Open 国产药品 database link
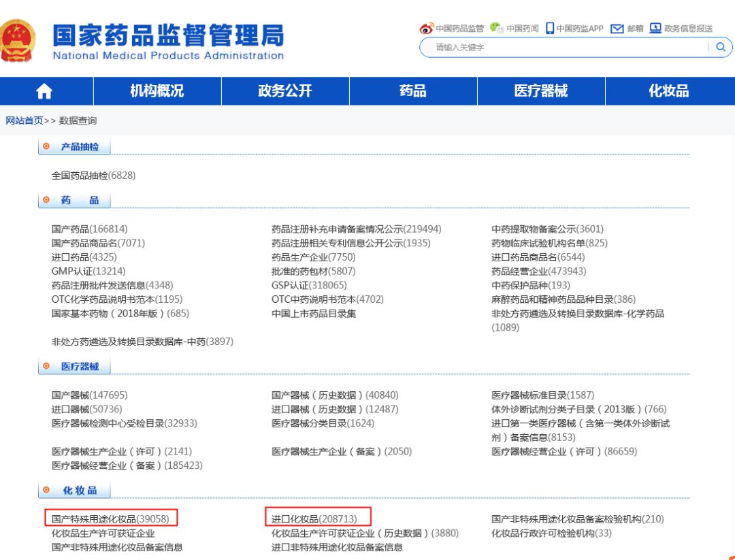This screenshot has height=560, width=735. (89, 229)
